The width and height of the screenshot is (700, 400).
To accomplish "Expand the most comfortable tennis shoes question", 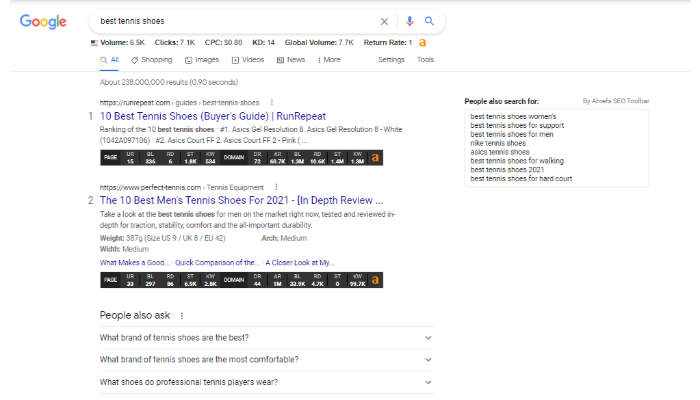I will click(267, 360).
